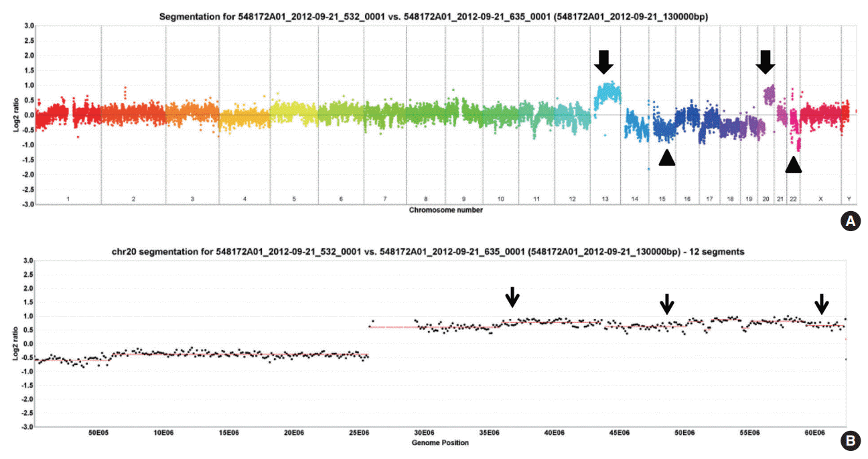
Task: Pick chromosome label "17" in panel A
Action: coord(710,200)
